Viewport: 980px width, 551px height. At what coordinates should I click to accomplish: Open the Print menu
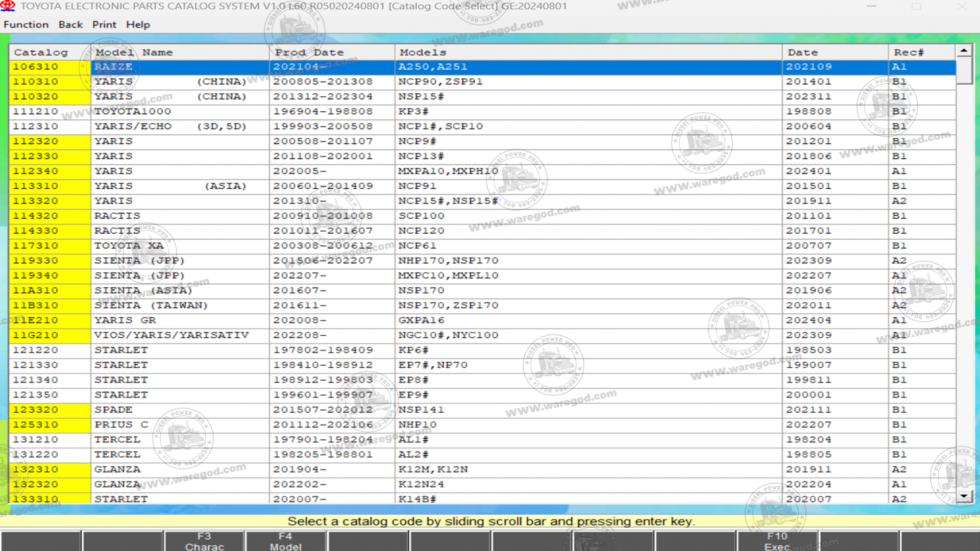pos(104,24)
